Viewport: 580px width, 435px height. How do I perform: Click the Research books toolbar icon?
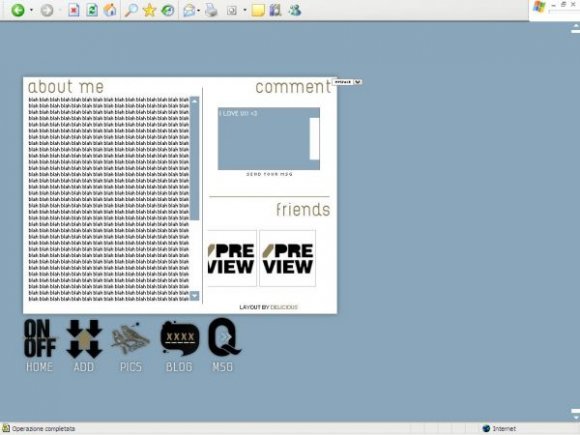pyautogui.click(x=275, y=10)
